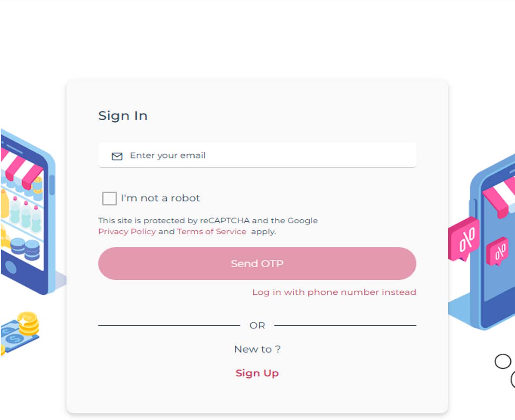Tap the home button on left phone illustration
515x420 pixels.
11,268
